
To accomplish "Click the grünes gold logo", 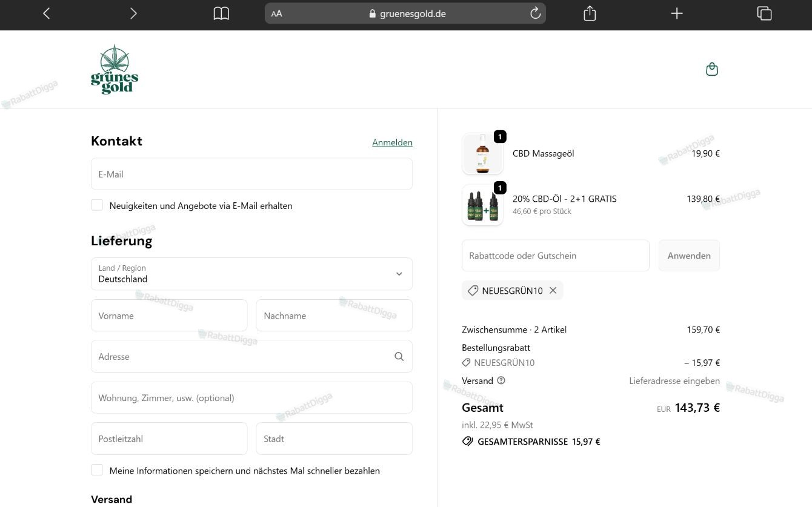I will [x=115, y=69].
